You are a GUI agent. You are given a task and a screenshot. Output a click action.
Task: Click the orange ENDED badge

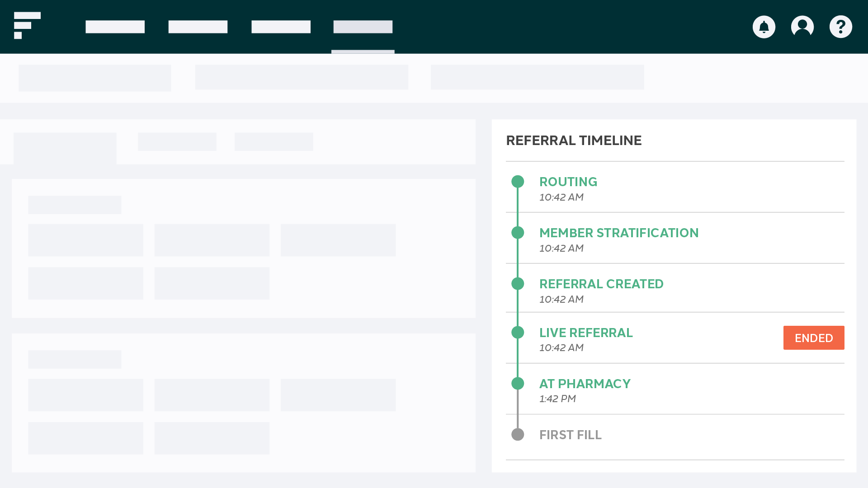[814, 338]
